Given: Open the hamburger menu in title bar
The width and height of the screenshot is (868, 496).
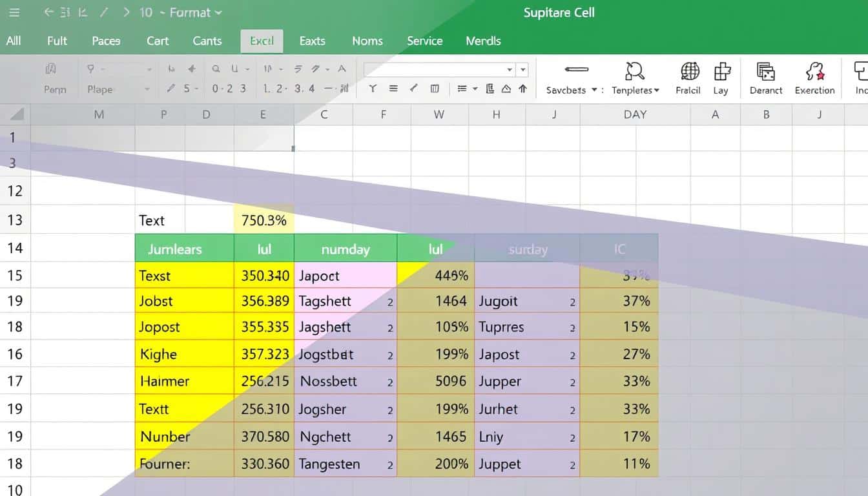Looking at the screenshot, I should click(14, 12).
